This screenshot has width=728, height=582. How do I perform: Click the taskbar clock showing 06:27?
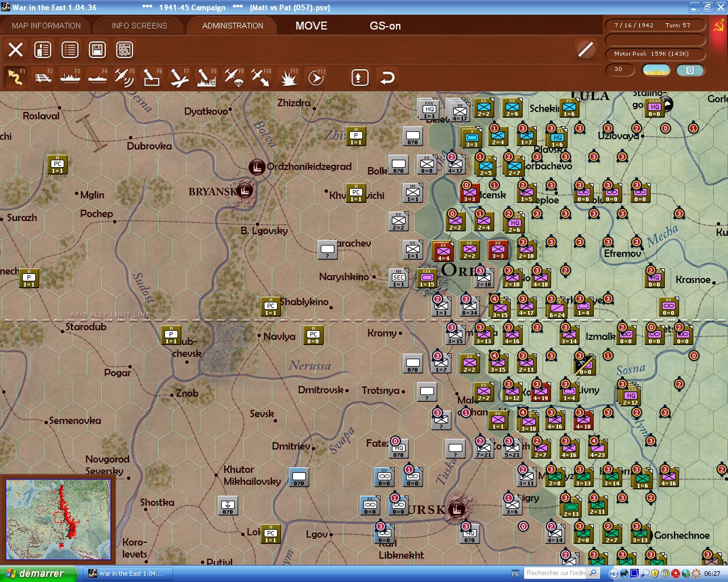pyautogui.click(x=712, y=573)
